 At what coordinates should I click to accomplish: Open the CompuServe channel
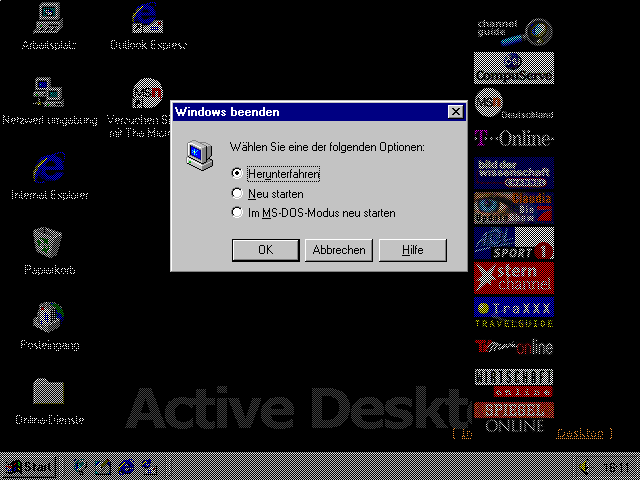coord(513,69)
